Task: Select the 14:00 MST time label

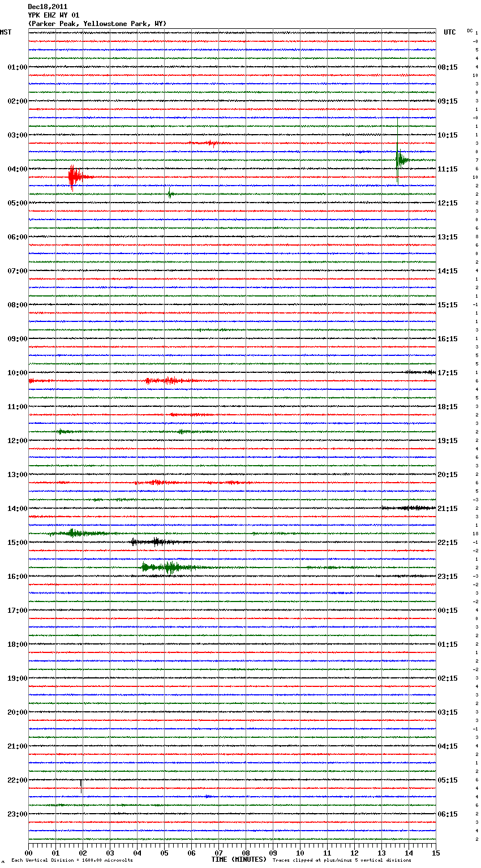Action: [17, 509]
